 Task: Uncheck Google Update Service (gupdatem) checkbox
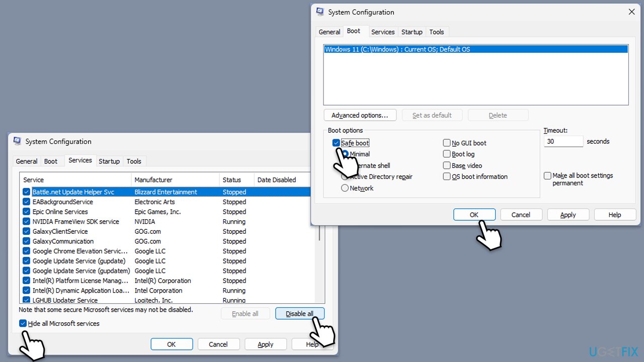point(27,270)
